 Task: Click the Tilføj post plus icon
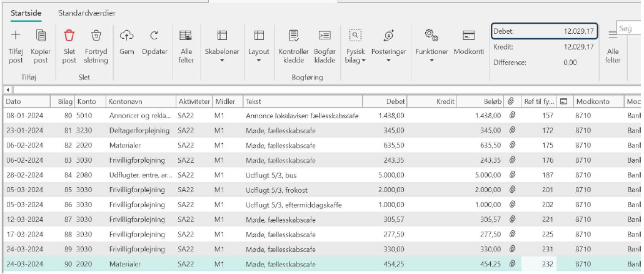16,35
